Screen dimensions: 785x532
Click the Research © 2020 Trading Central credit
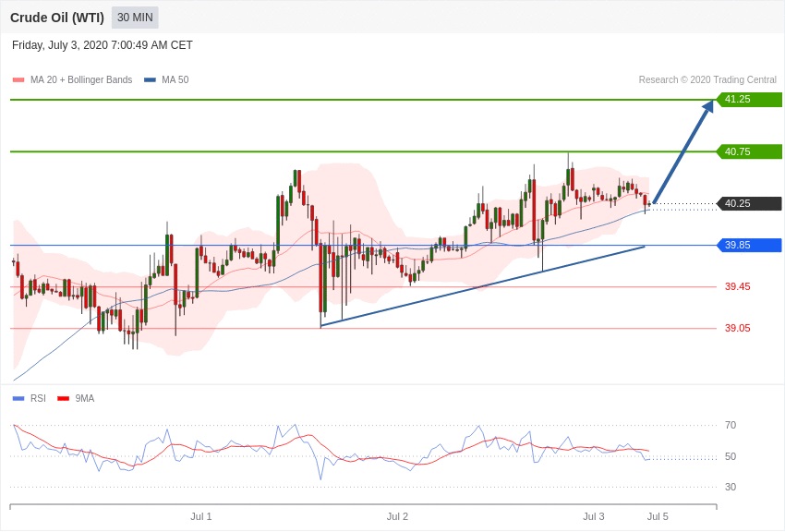(707, 80)
